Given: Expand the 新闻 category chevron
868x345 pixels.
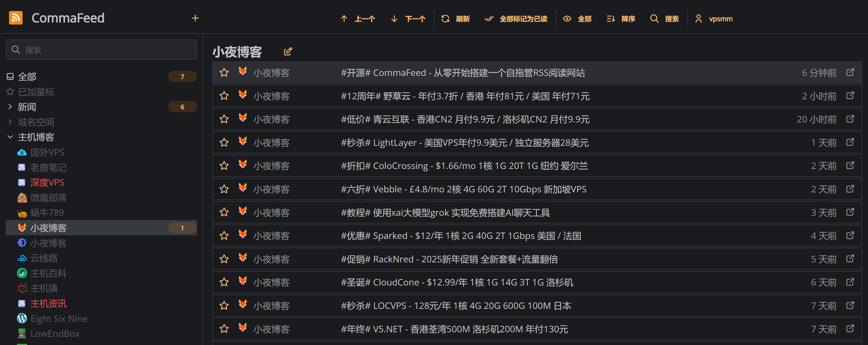Looking at the screenshot, I should (10, 107).
